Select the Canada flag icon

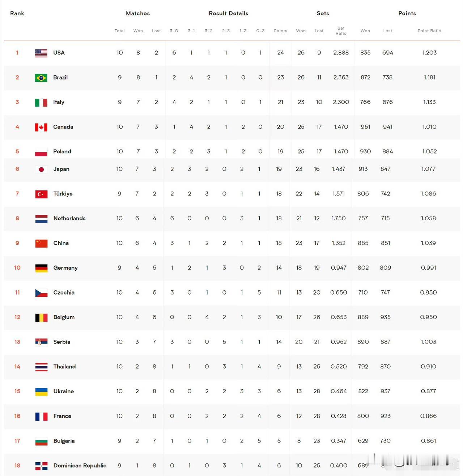(41, 127)
